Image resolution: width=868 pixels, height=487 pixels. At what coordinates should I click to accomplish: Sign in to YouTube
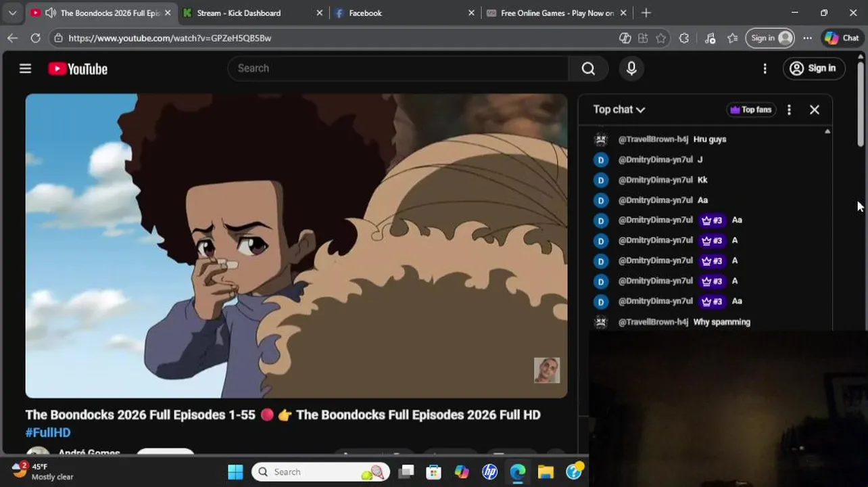[814, 68]
